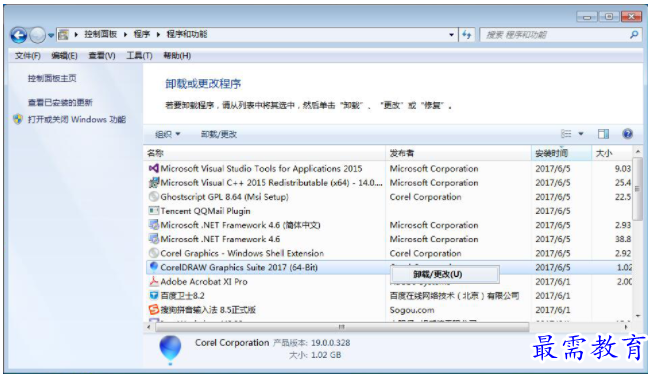Click the Ghostscript GPL disc icon
The width and height of the screenshot is (654, 379).
click(153, 196)
